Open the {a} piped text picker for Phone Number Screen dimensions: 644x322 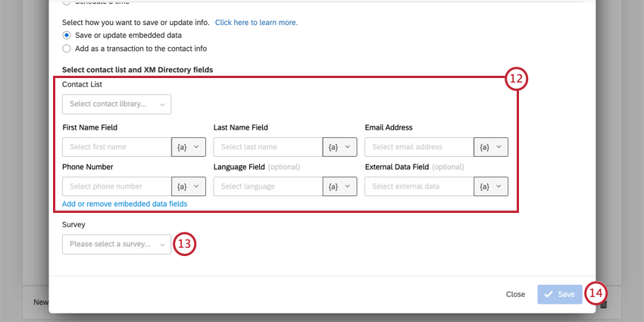coord(189,186)
